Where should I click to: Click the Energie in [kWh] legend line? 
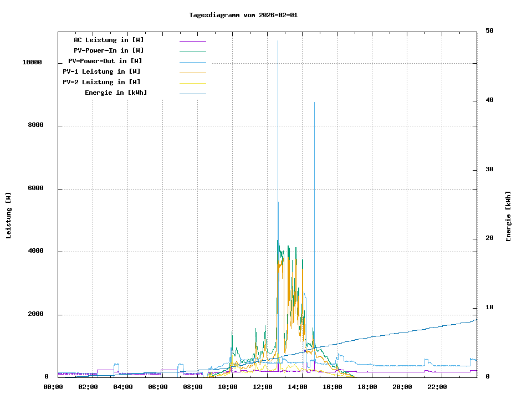coord(192,94)
